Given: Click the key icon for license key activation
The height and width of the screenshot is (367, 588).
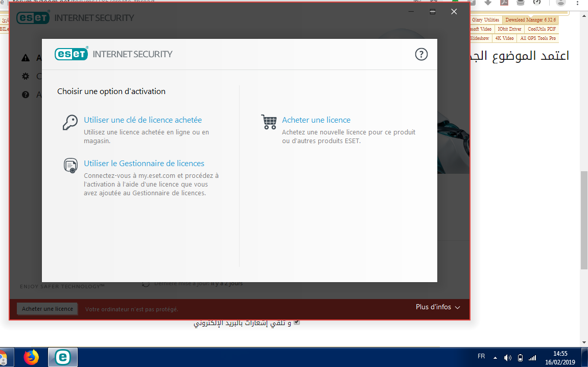Looking at the screenshot, I should coord(70,122).
